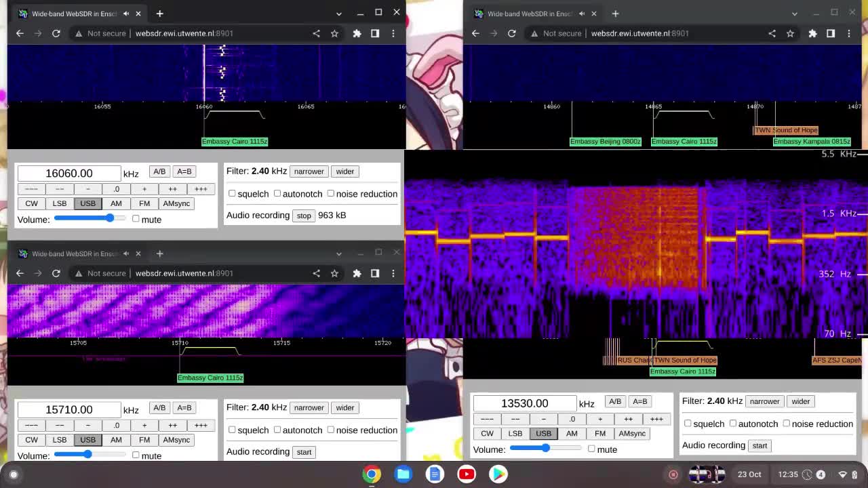Click the 16060.00 frequency field
Screen dimensions: 868x488
pos(68,174)
